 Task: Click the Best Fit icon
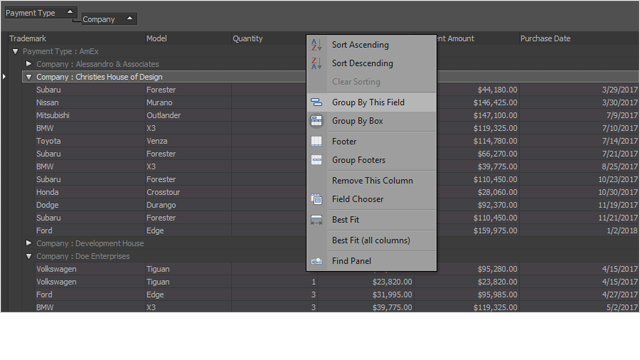[x=317, y=220]
